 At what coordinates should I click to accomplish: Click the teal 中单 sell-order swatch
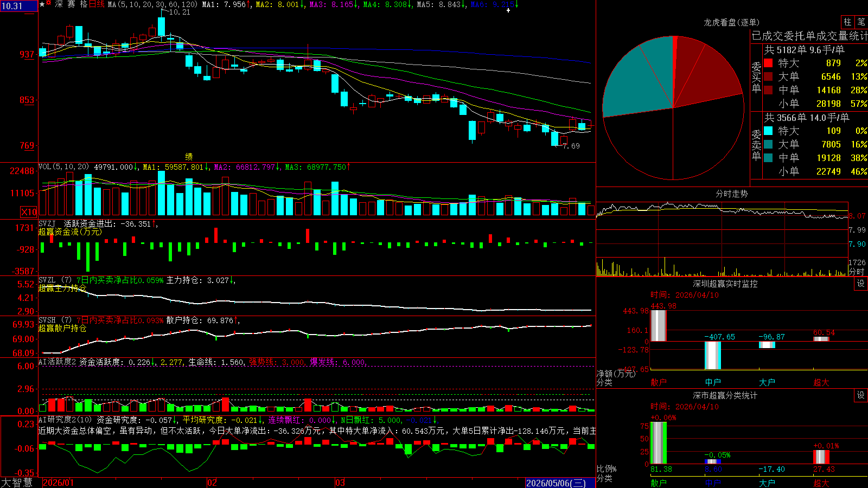pyautogui.click(x=768, y=158)
